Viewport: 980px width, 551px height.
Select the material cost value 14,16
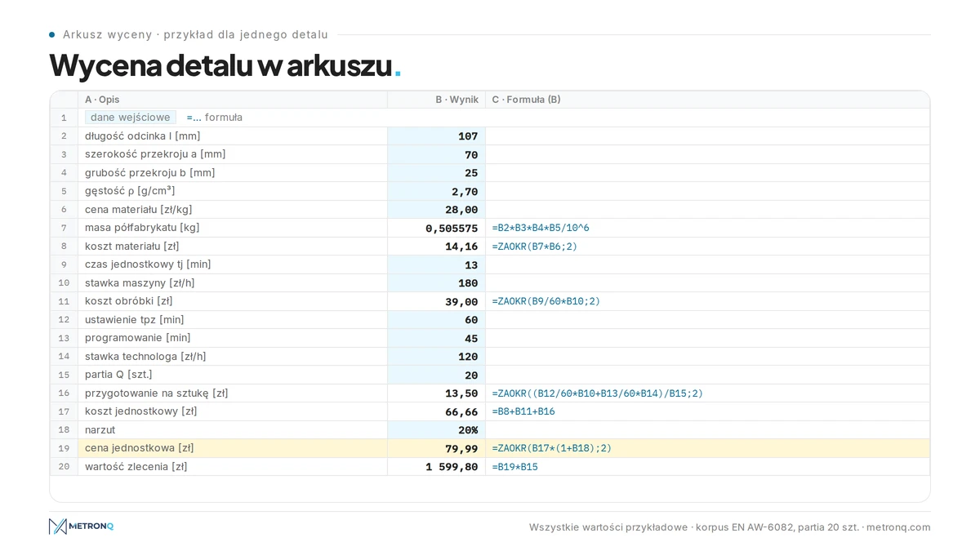coord(436,247)
